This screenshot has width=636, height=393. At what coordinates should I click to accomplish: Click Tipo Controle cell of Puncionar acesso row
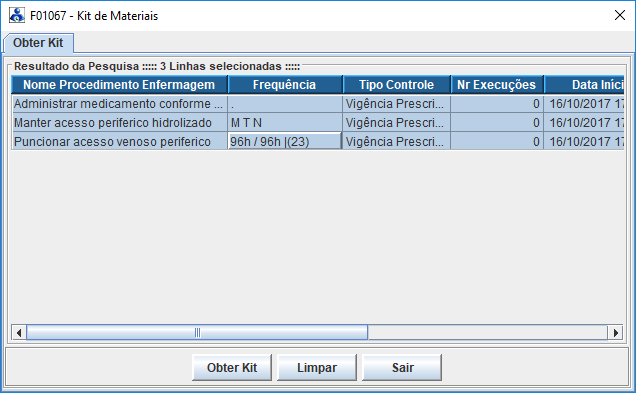397,142
